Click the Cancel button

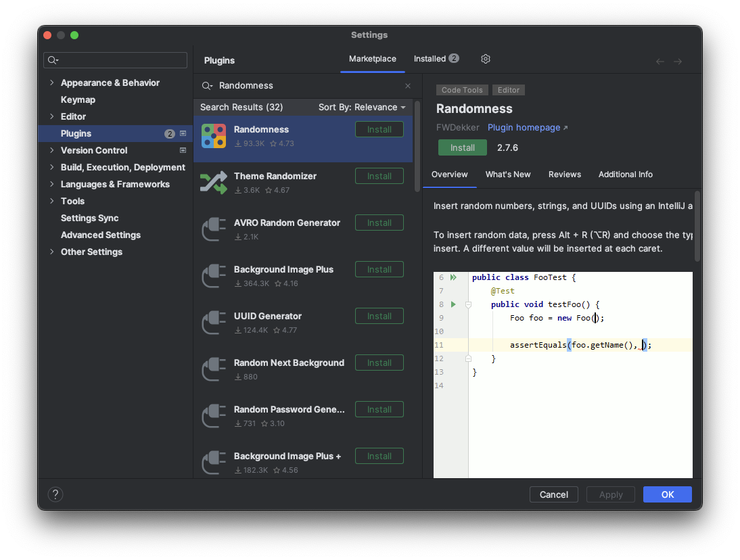(x=553, y=494)
